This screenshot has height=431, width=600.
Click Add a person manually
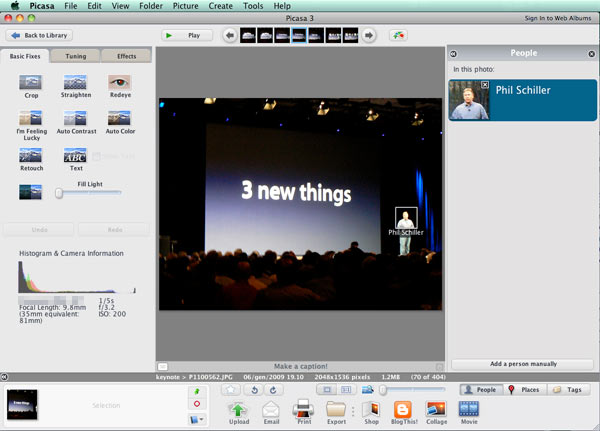523,364
